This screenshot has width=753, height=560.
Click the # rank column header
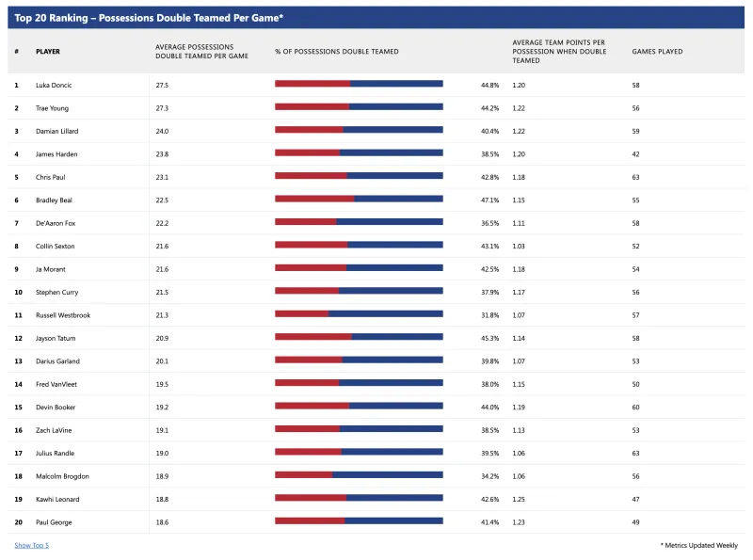coord(16,52)
